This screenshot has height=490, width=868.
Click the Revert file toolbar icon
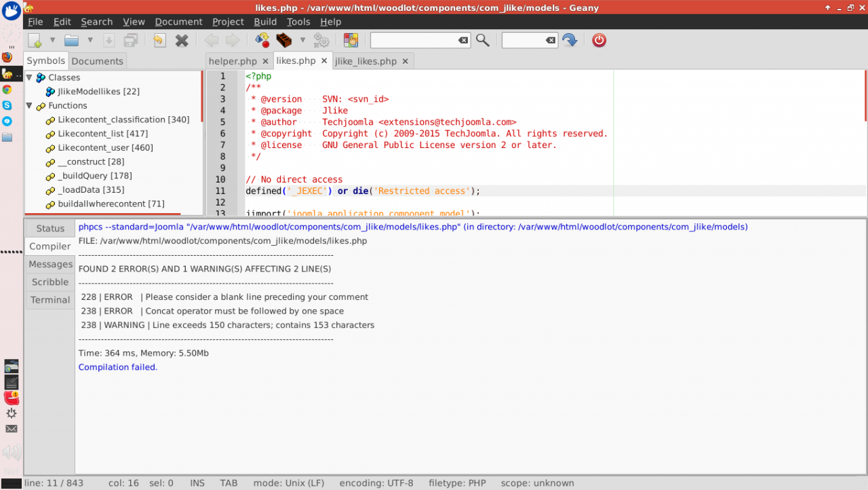[x=159, y=40]
